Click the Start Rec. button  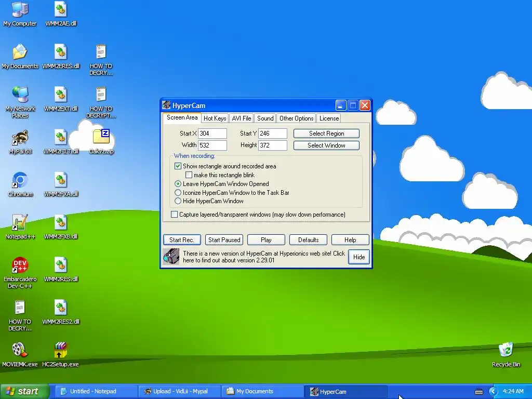tap(182, 240)
